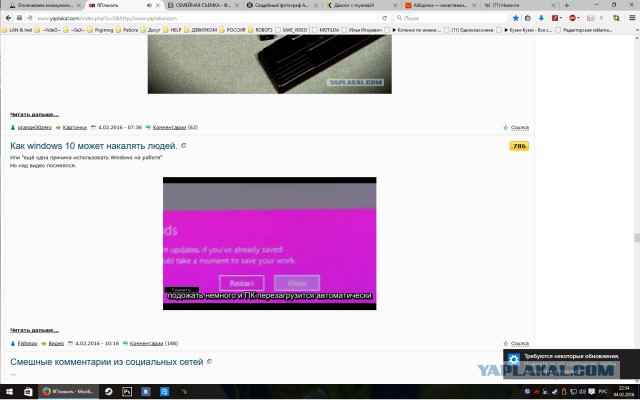Open the Досуг bookmarks folder
This screenshot has height=400, width=640.
click(x=150, y=30)
